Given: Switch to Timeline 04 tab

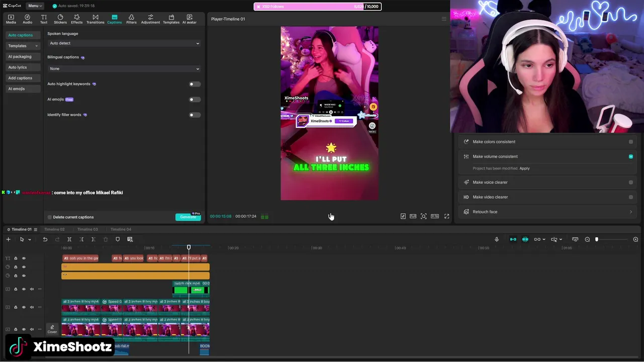Looking at the screenshot, I should point(121,229).
